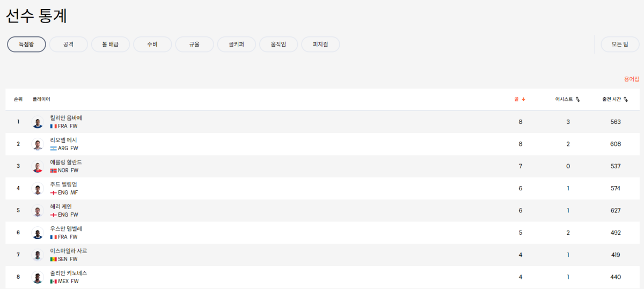
Task: Open 킬리안 음바페 player avatar
Action: (x=38, y=122)
